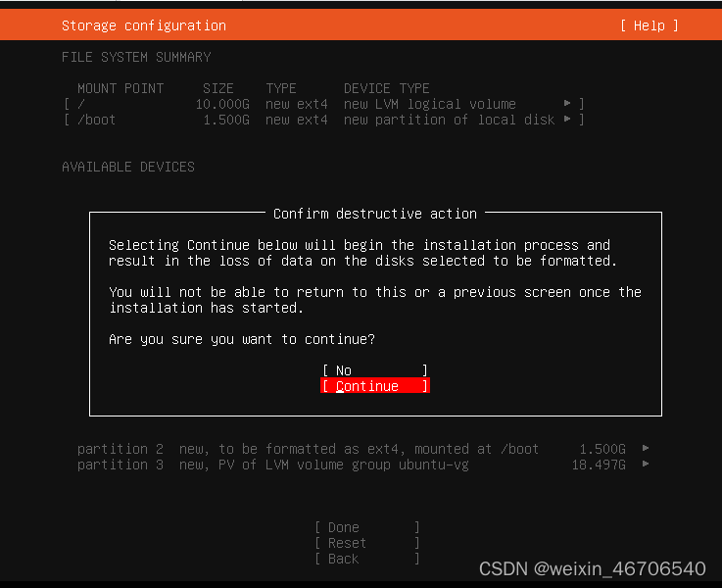Viewport: 722px width, 588px height.
Task: Click the MOUNT POINT column header
Action: pos(120,88)
